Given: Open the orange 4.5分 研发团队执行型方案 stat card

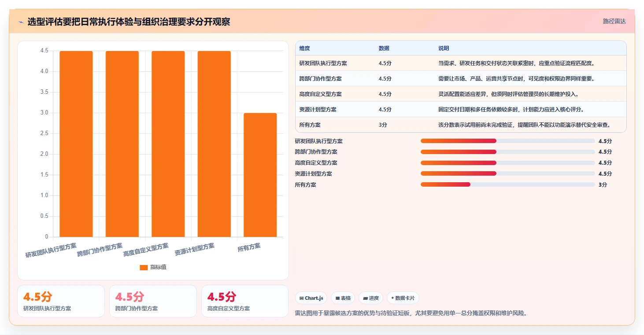Looking at the screenshot, I should click(61, 301).
